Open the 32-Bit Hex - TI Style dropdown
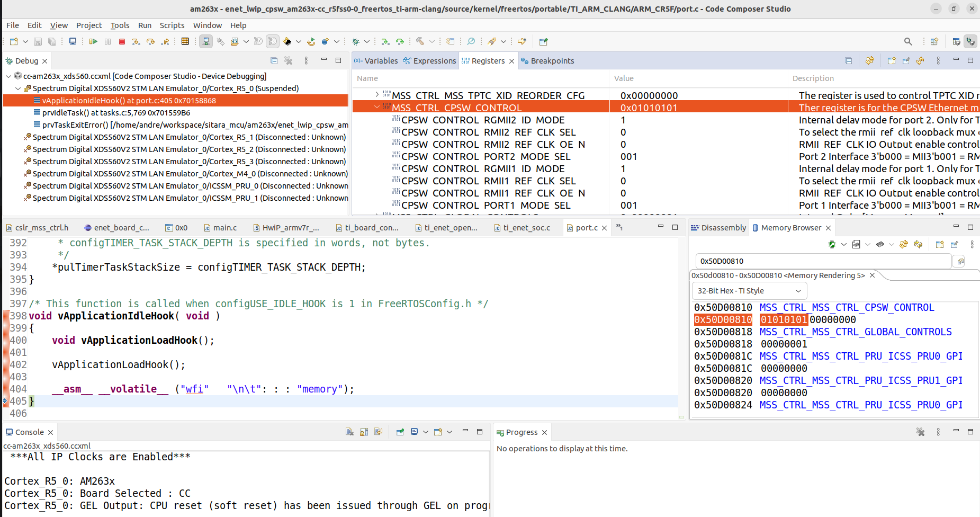 coord(749,291)
